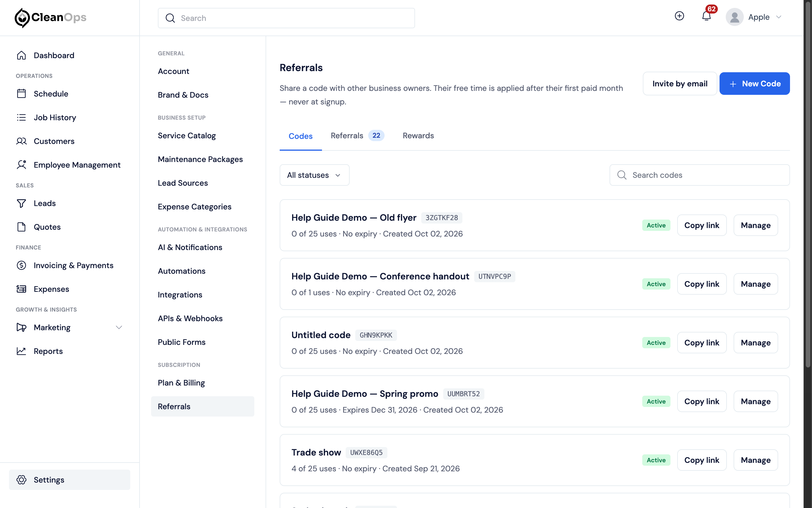Screen dimensions: 812x508
Task: Click the top Search field
Action: click(286, 18)
